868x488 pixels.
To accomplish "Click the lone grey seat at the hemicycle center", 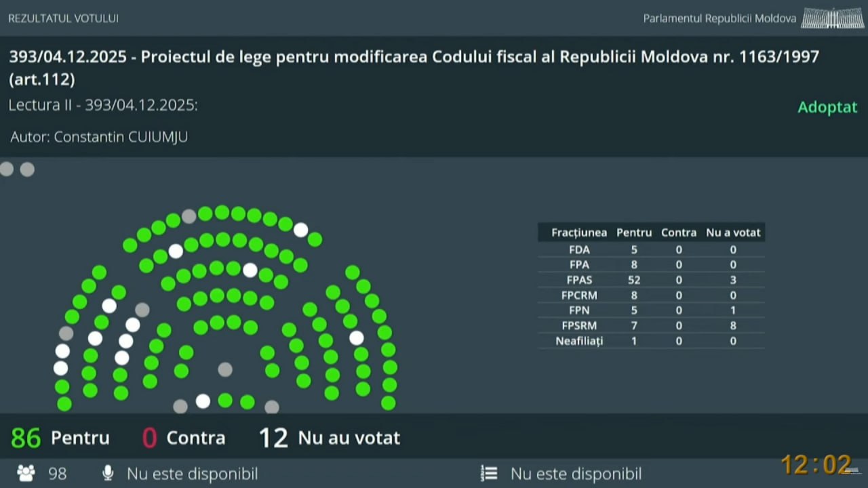I will [225, 369].
